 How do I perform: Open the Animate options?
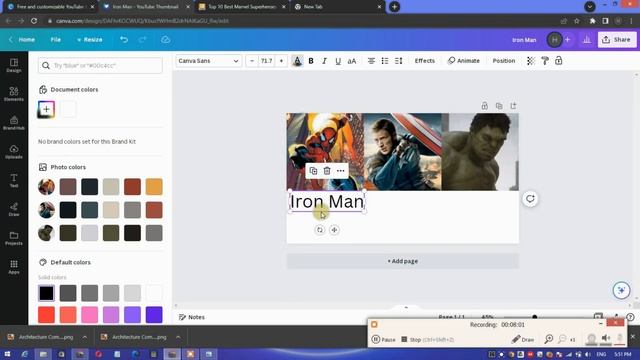click(464, 61)
